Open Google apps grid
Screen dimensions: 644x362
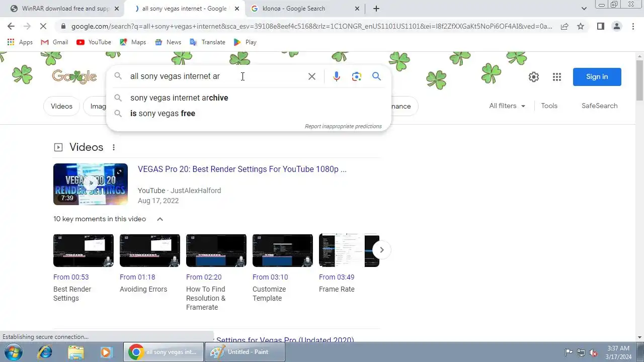click(556, 77)
